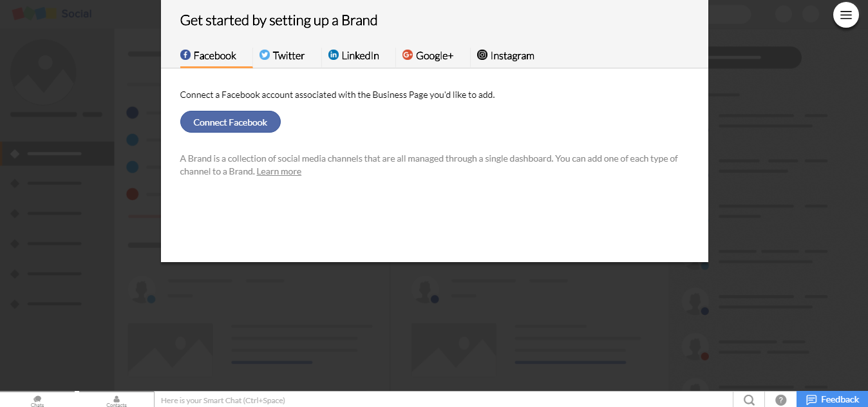Click the Feedback button
This screenshot has height=407, width=868.
pos(833,399)
